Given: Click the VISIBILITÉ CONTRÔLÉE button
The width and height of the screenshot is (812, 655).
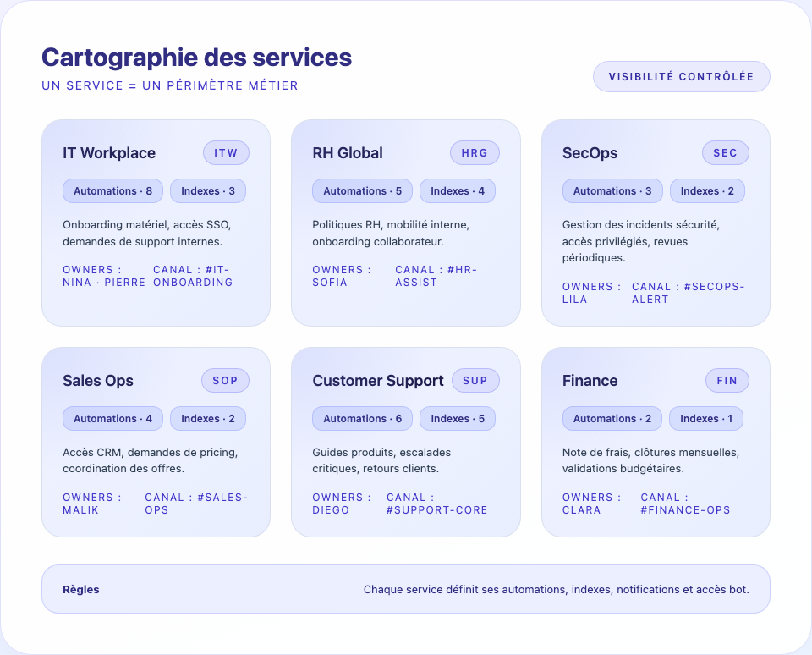Looking at the screenshot, I should 682,76.
